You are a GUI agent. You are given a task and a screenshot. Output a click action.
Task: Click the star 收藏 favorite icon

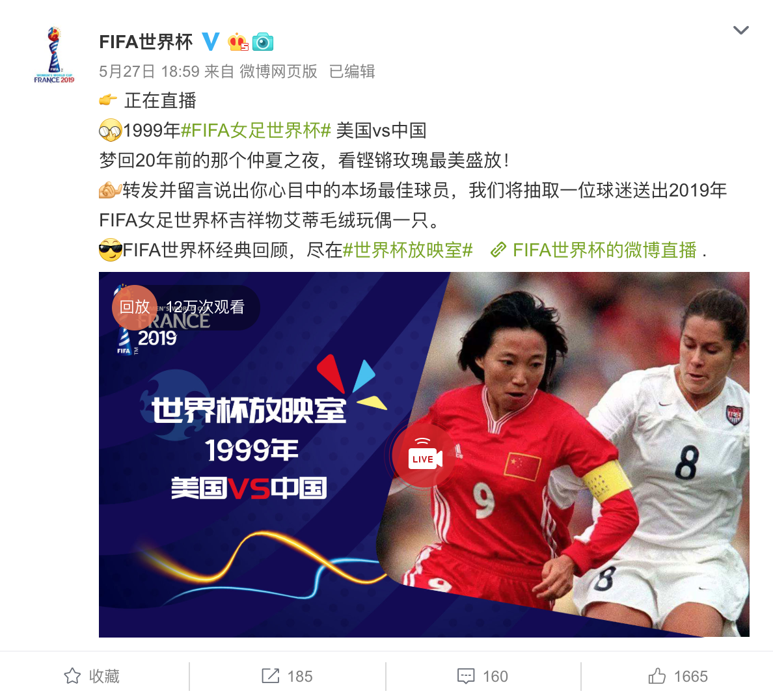(x=72, y=676)
